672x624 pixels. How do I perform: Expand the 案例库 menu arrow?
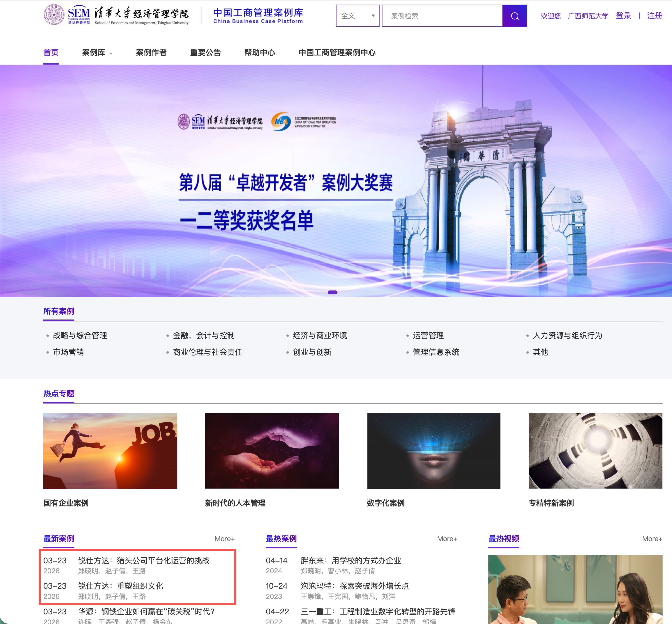coord(111,53)
